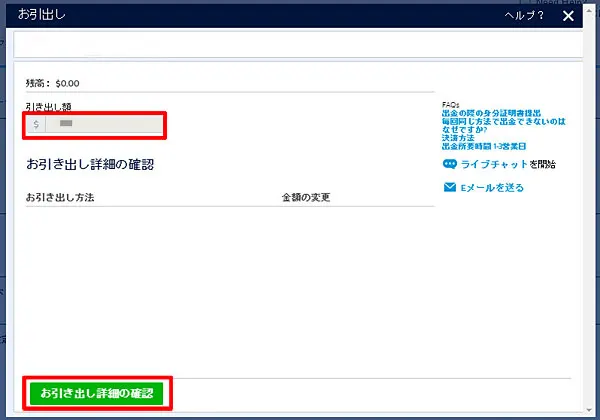Click the live chat speech bubble icon
Viewport: 600px width, 420px height.
449,164
